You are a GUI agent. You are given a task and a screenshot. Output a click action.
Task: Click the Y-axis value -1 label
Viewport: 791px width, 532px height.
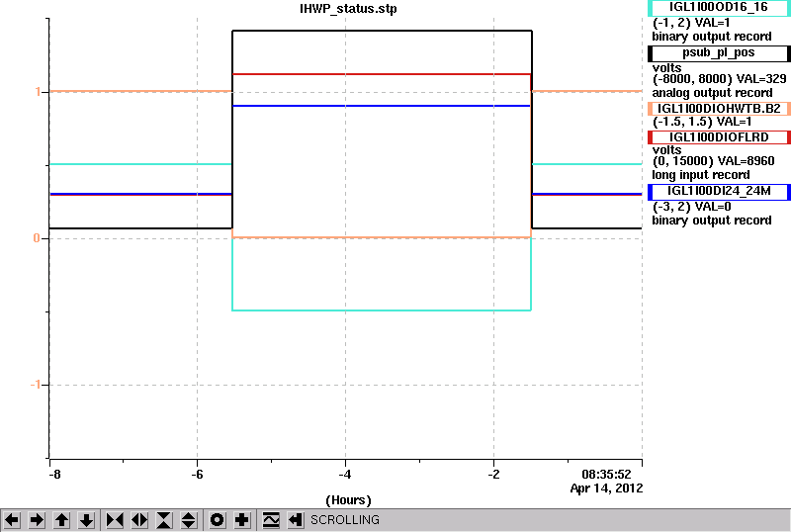pos(36,385)
